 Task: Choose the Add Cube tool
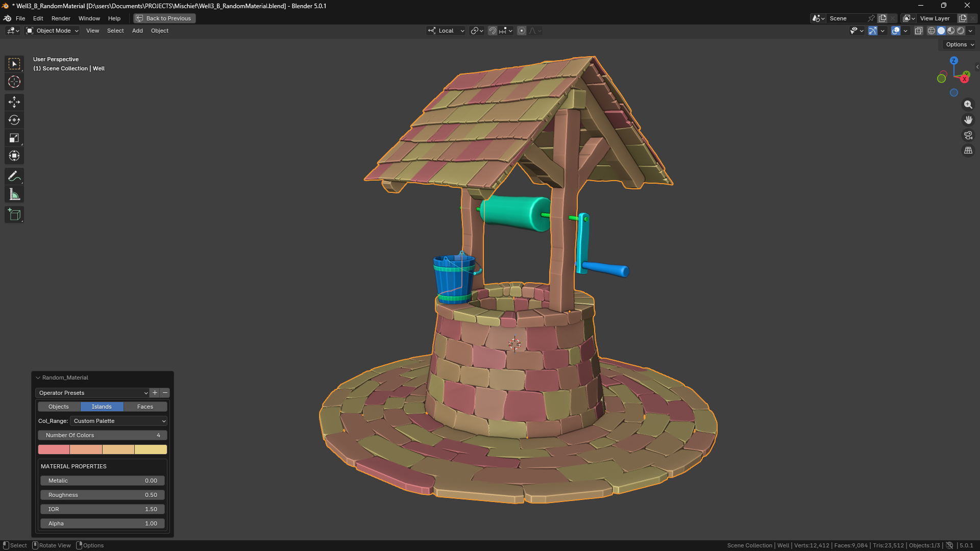pos(14,215)
